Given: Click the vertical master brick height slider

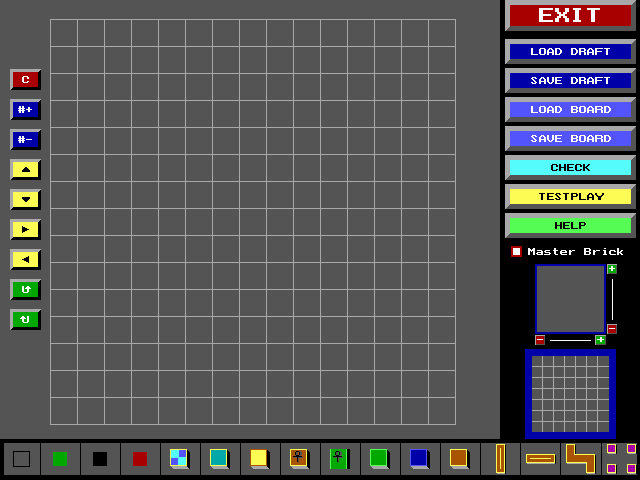Looking at the screenshot, I should tap(612, 299).
